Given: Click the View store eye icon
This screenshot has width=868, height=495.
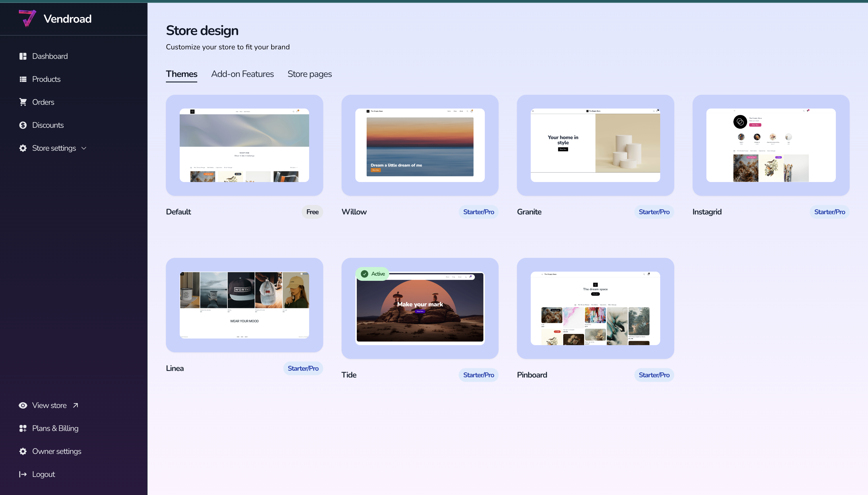Looking at the screenshot, I should (23, 405).
